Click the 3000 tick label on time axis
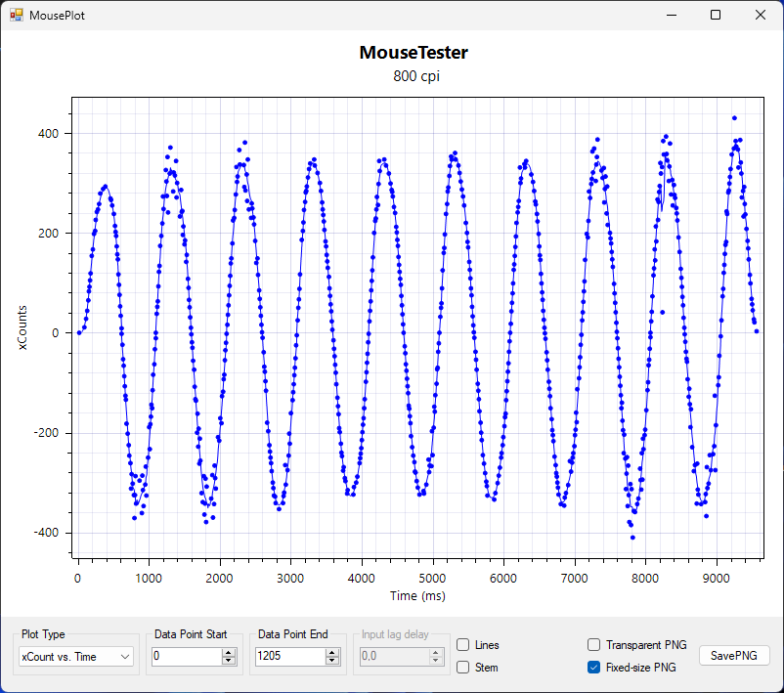Viewport: 784px width, 693px height. [x=290, y=579]
